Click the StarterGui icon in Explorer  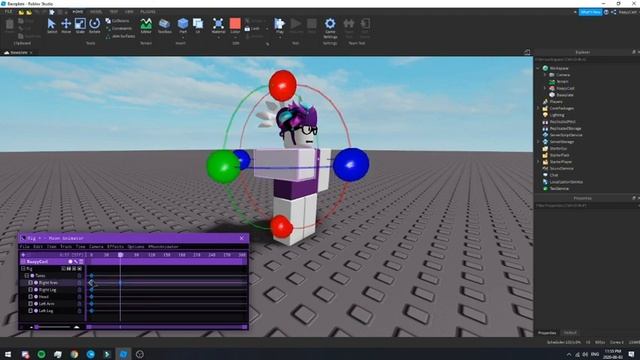pyautogui.click(x=545, y=149)
